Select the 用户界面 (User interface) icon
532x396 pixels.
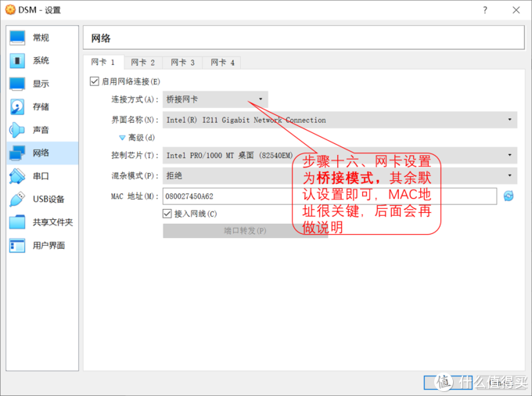(17, 245)
